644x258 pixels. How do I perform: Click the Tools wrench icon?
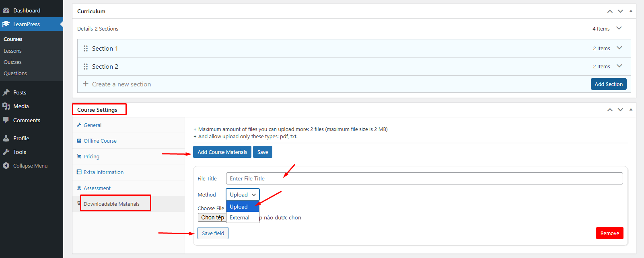[x=6, y=152]
